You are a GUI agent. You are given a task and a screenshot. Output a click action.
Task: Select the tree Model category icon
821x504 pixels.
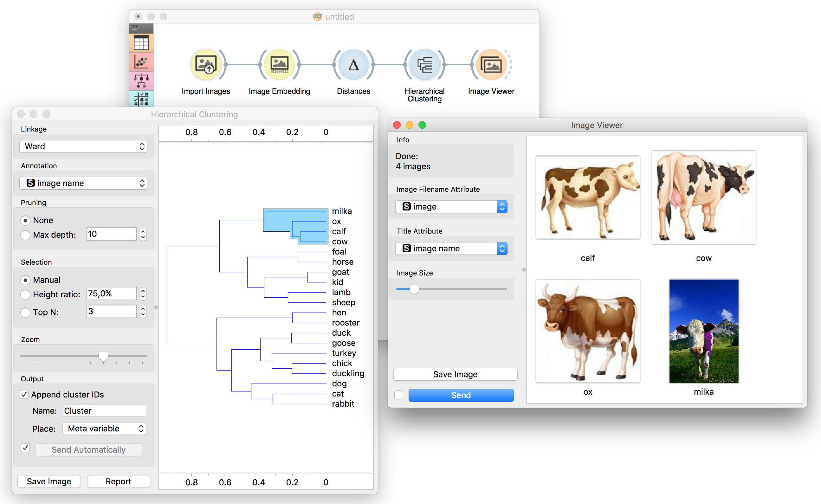(x=141, y=81)
